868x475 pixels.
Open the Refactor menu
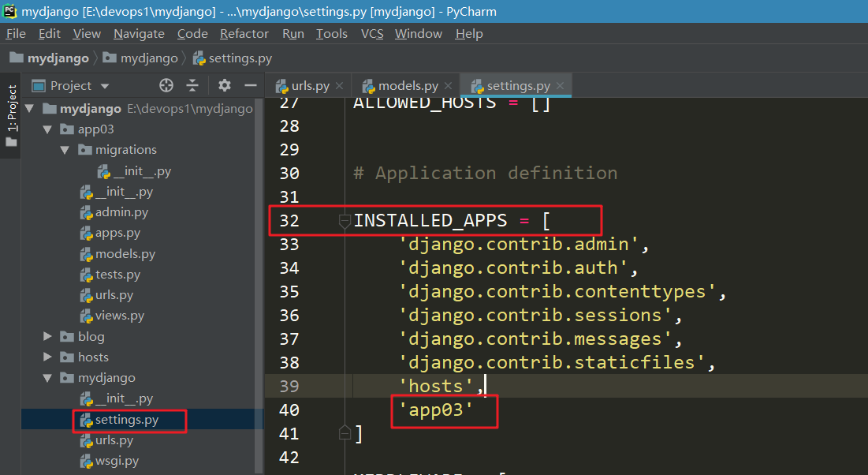click(244, 34)
